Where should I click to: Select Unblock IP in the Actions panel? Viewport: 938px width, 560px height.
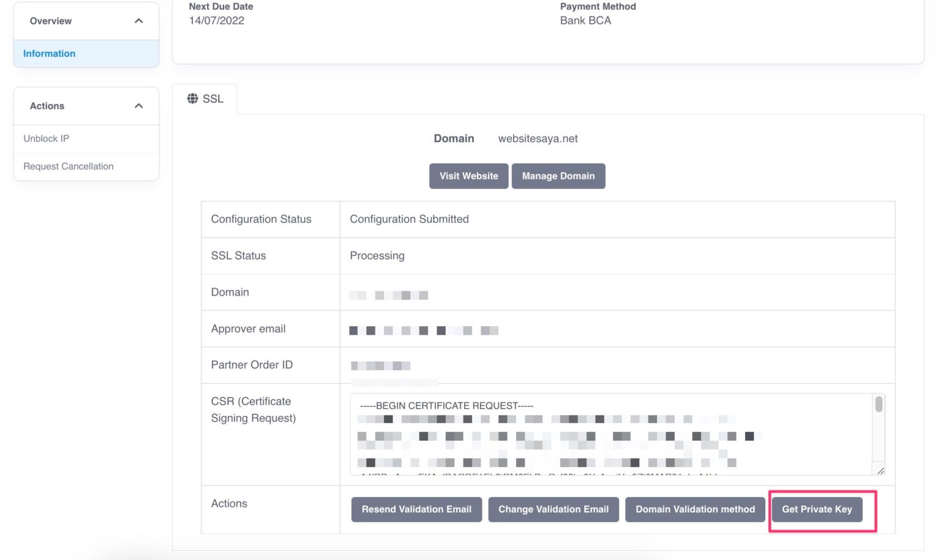(46, 139)
